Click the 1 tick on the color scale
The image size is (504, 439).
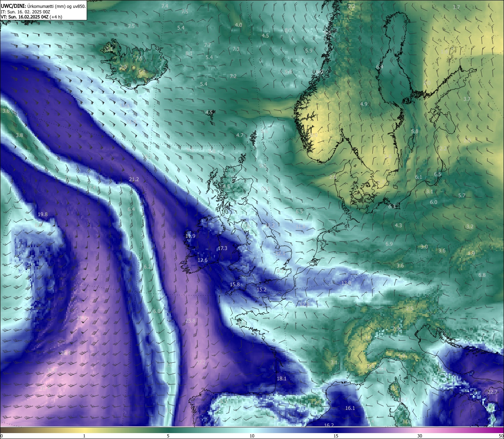tap(84, 436)
